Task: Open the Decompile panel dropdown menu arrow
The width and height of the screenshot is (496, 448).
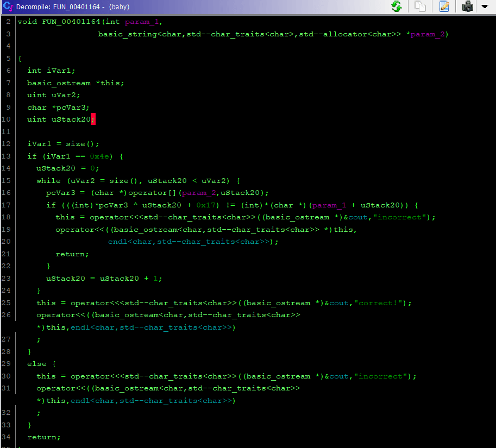Action: pyautogui.click(x=485, y=7)
